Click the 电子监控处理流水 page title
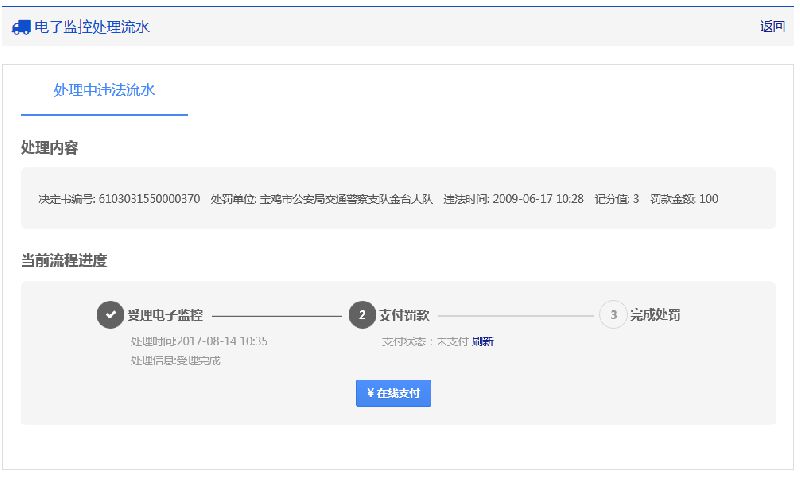This screenshot has width=800, height=477. click(x=92, y=27)
